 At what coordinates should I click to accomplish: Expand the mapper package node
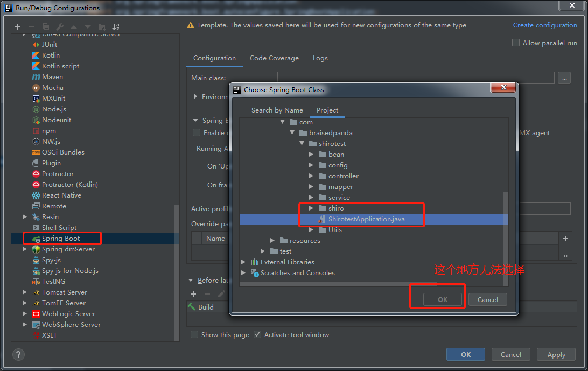(311, 187)
